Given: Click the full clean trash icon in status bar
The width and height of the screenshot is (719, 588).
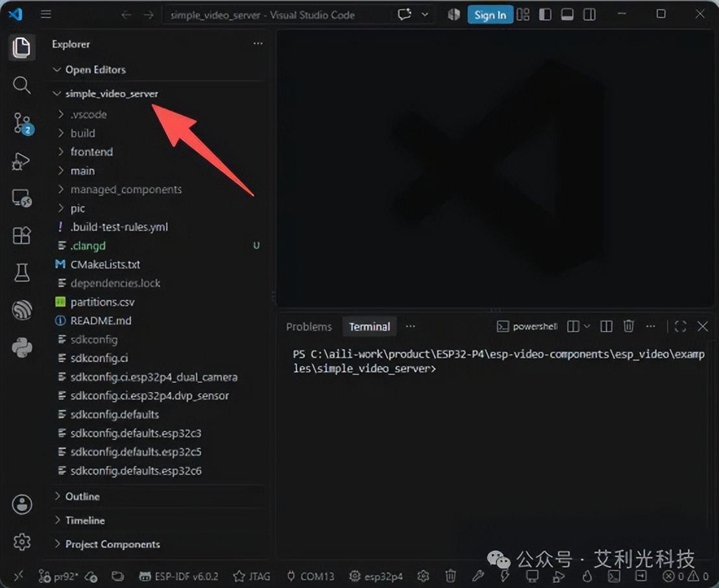Looking at the screenshot, I should (451, 576).
